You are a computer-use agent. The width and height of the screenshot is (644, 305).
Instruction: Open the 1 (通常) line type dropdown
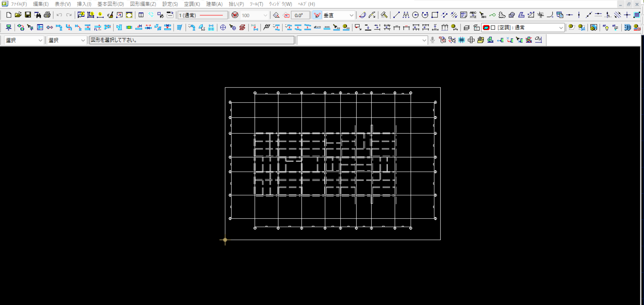click(x=203, y=15)
